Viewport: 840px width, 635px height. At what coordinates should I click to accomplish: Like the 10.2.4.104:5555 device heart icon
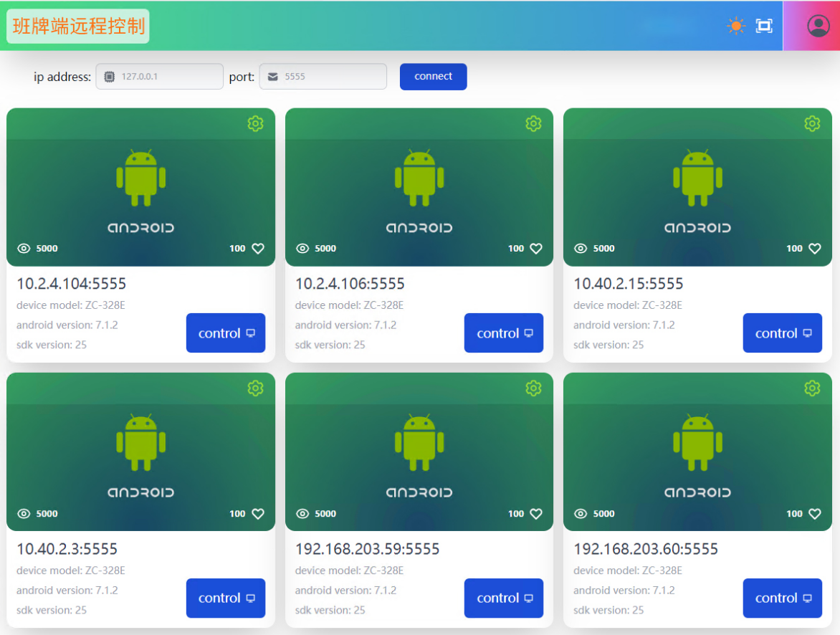[258, 249]
